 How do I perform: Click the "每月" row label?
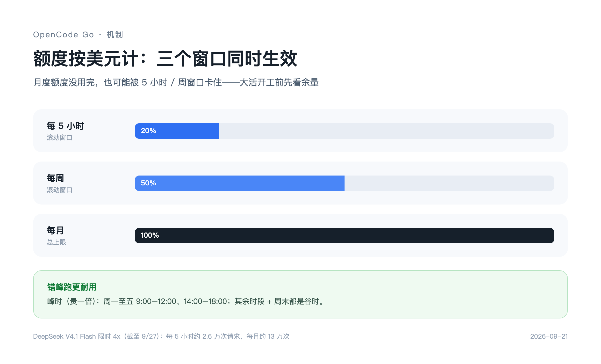pyautogui.click(x=55, y=230)
